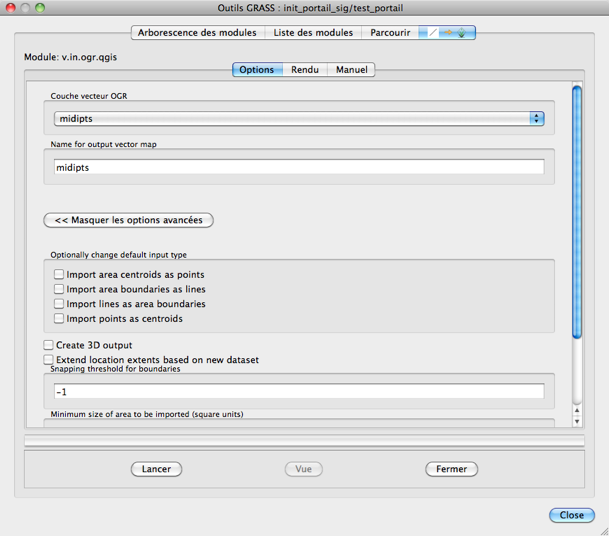609x536 pixels.
Task: Toggle Create 3D output checkbox
Action: tap(49, 345)
